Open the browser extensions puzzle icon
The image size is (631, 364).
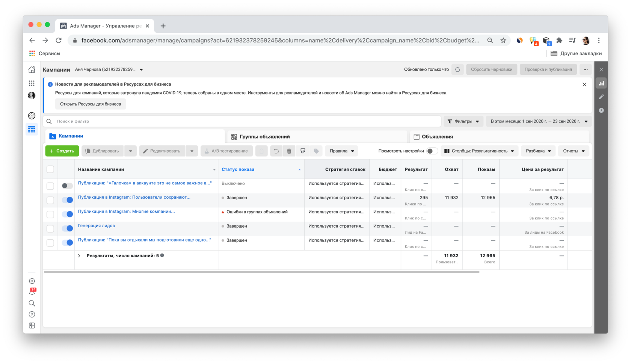tap(559, 41)
